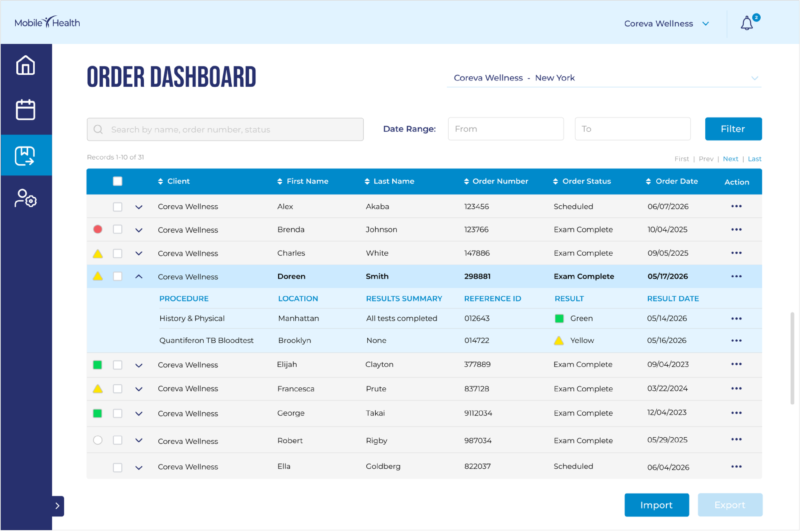Sort by Order Date column arrows
The width and height of the screenshot is (800, 532).
click(x=648, y=181)
